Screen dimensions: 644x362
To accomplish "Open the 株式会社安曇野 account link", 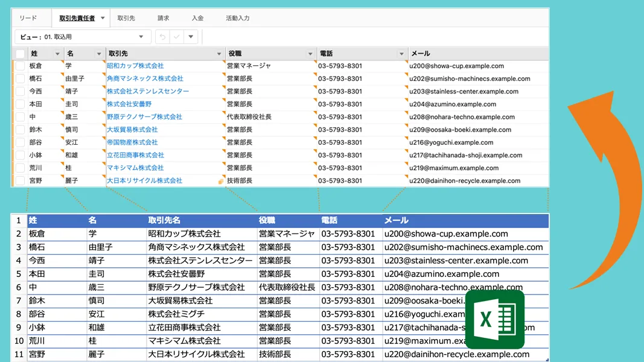I will click(x=129, y=104).
